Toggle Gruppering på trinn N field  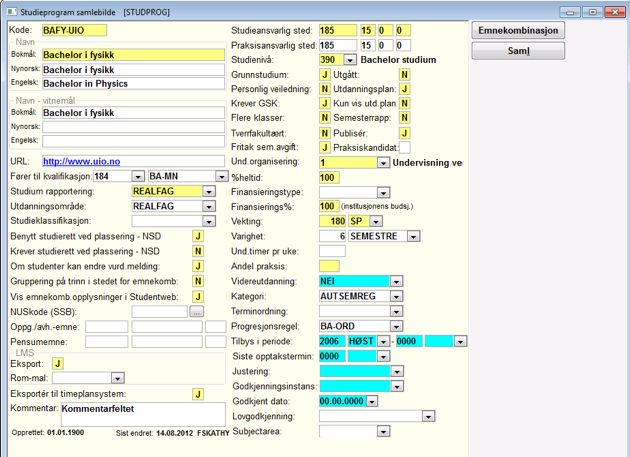(x=198, y=281)
